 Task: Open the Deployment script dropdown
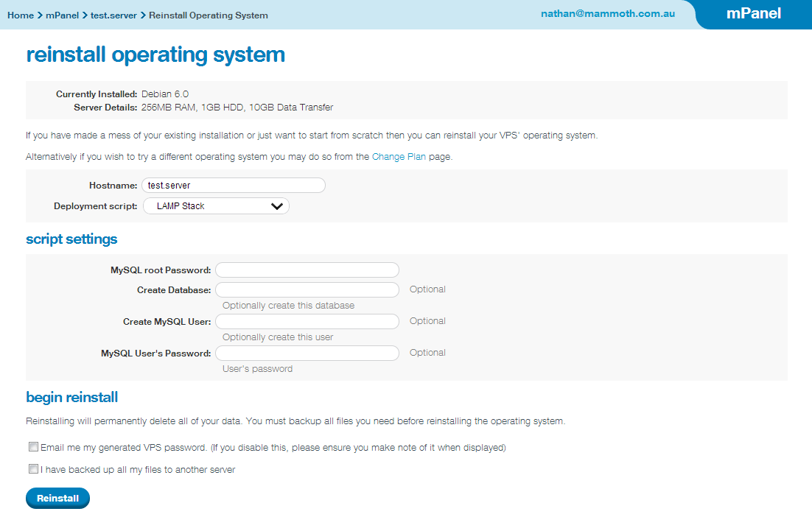tap(216, 205)
